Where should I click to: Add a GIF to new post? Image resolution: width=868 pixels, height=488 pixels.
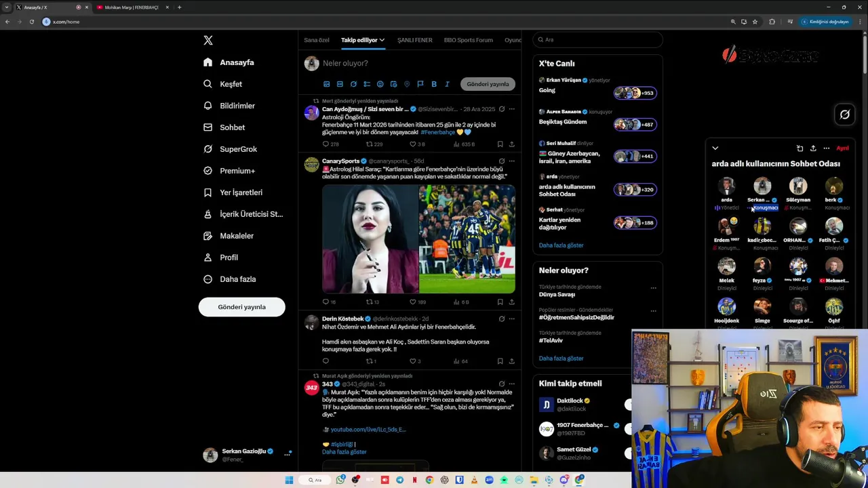click(x=340, y=84)
